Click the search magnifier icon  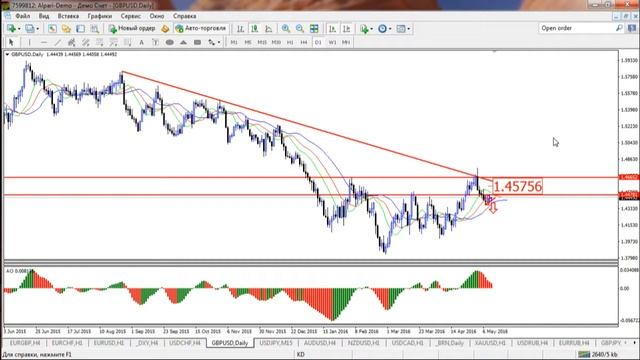[x=619, y=28]
